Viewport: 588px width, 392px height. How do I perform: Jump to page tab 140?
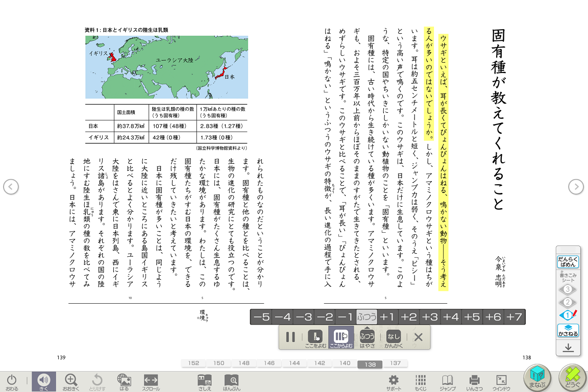345,363
